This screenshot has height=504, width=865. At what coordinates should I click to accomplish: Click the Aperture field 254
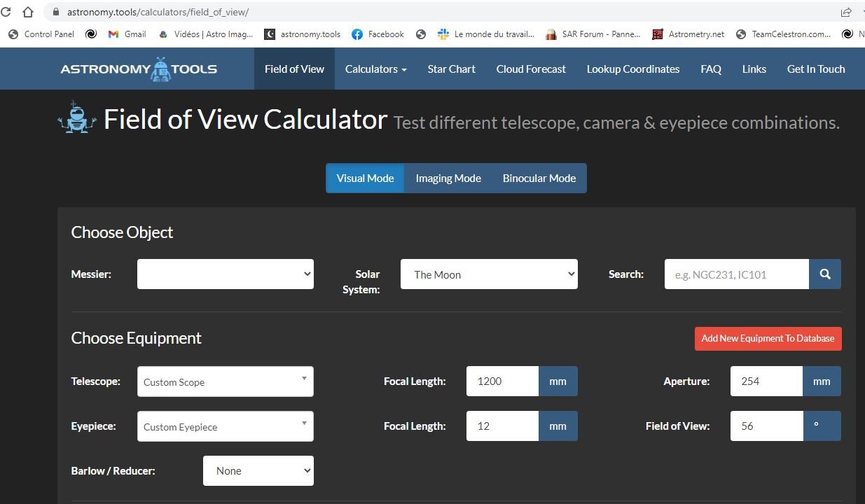pos(766,381)
